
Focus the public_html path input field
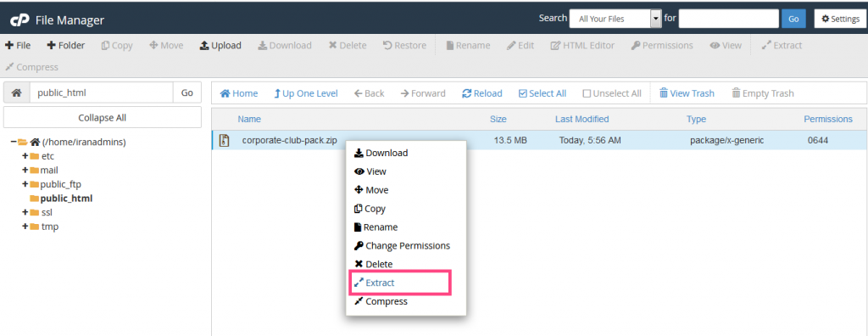point(102,93)
